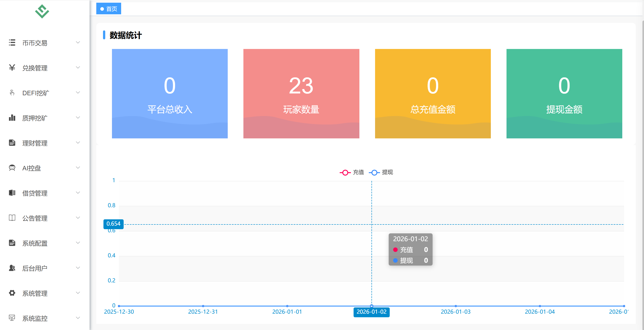Click the green logo at sidebar top

coord(42,11)
